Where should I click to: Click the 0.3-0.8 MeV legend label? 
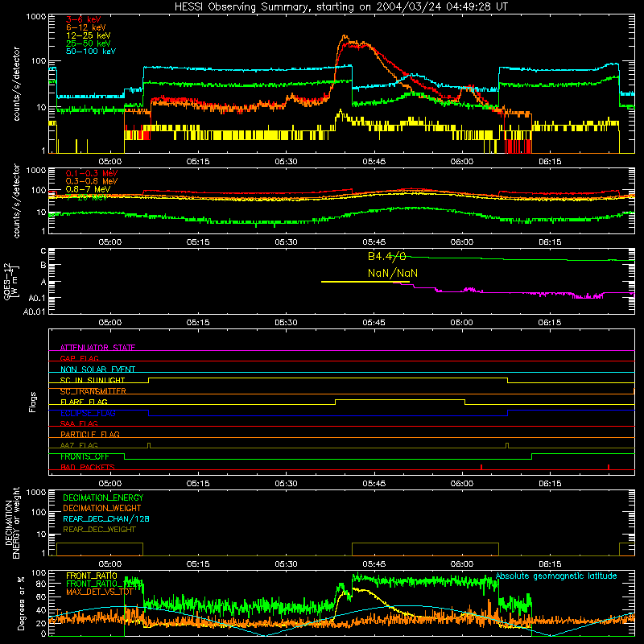(92, 181)
